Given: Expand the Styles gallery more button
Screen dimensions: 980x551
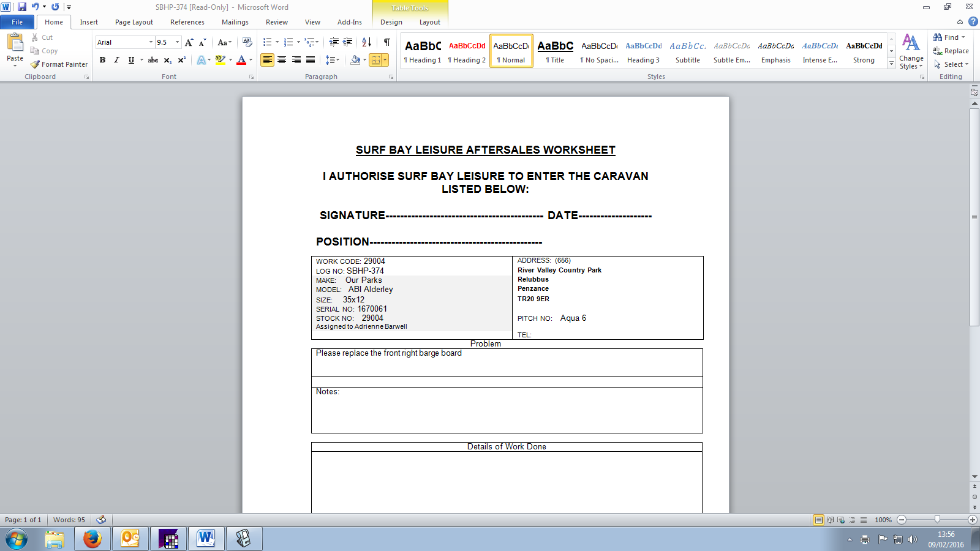Looking at the screenshot, I should click(x=892, y=64).
